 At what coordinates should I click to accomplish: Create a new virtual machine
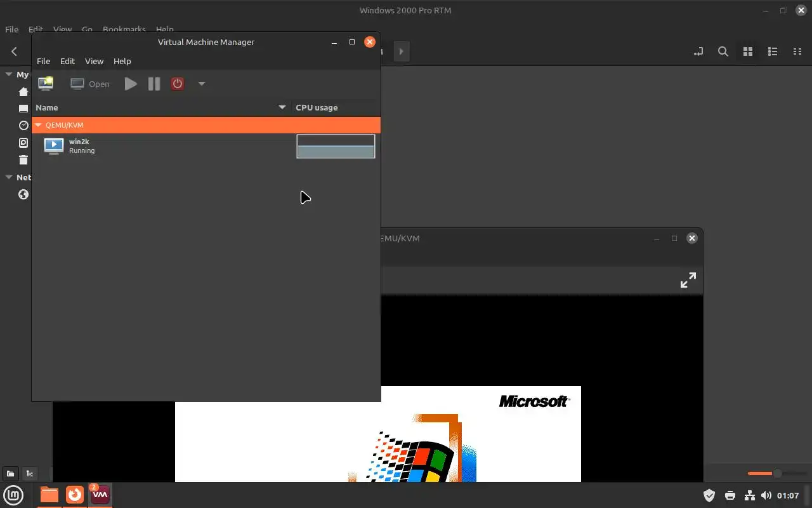(46, 83)
